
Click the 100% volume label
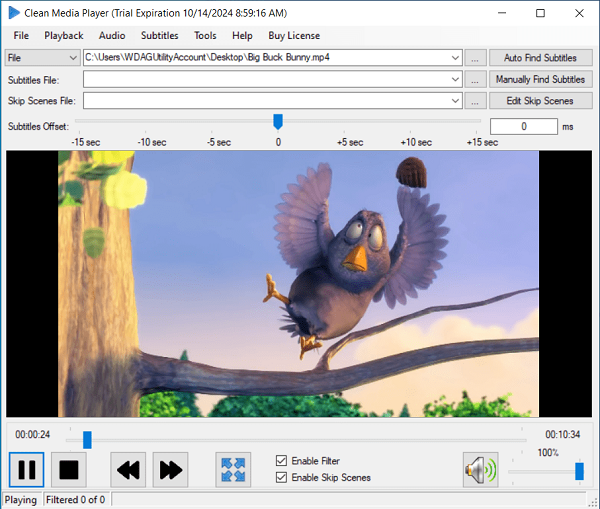548,453
